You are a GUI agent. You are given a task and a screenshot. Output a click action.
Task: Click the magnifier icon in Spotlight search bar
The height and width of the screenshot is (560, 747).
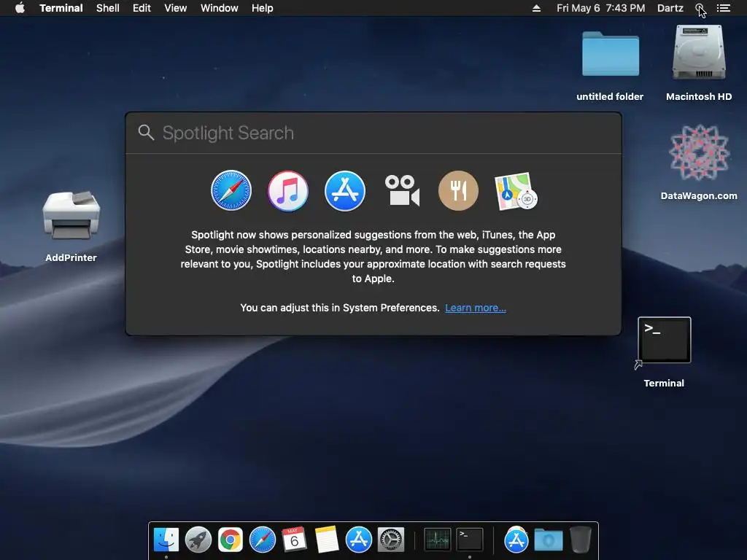(x=146, y=133)
